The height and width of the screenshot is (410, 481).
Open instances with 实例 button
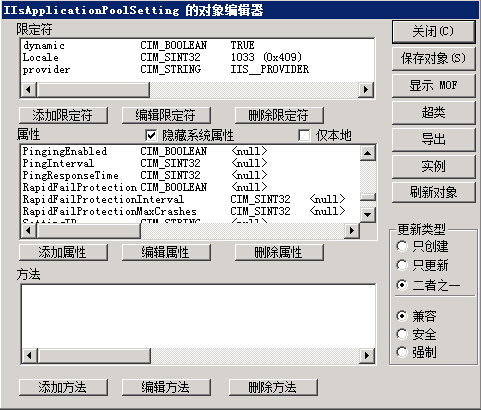click(433, 166)
